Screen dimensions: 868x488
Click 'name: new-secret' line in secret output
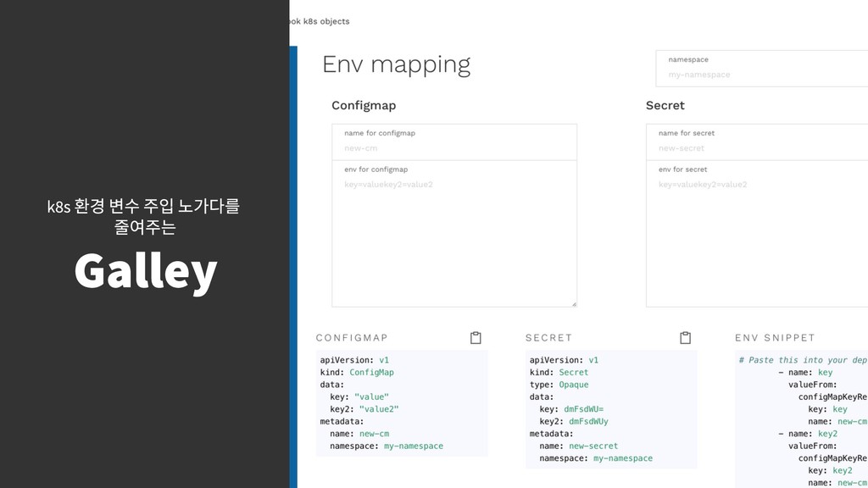[x=579, y=446]
